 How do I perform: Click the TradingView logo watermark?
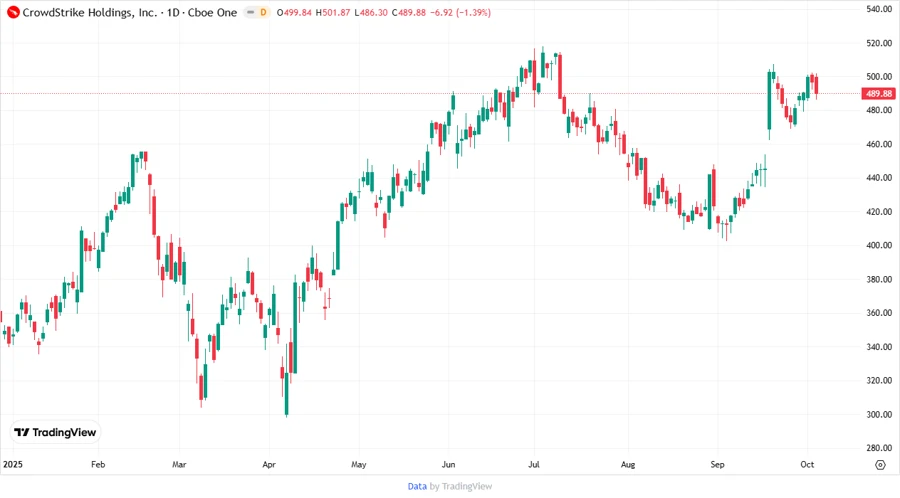[55, 432]
